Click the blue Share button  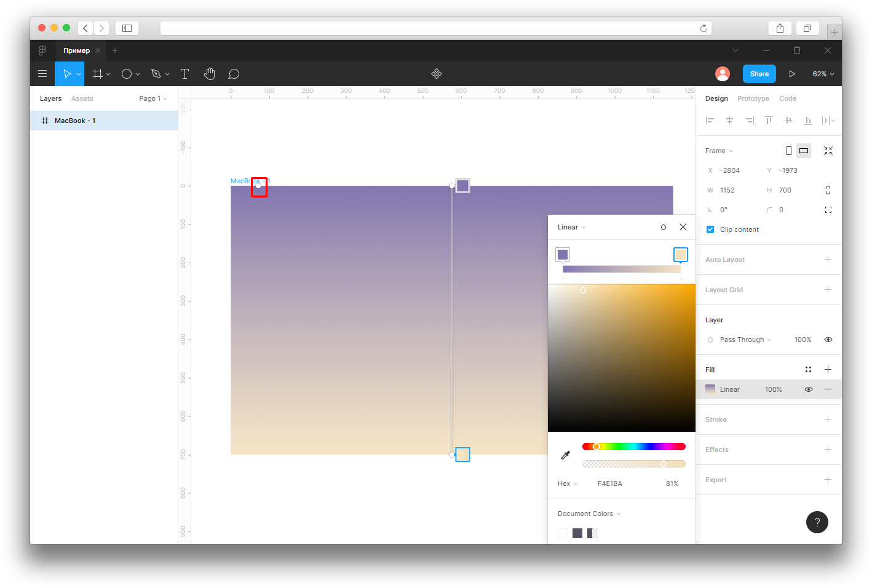[x=759, y=74]
